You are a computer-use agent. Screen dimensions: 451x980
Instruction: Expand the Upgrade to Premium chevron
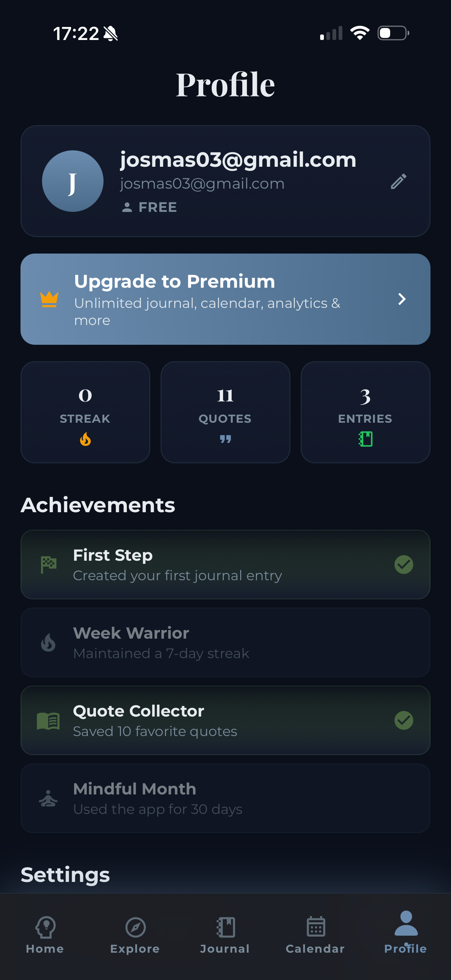coord(401,299)
